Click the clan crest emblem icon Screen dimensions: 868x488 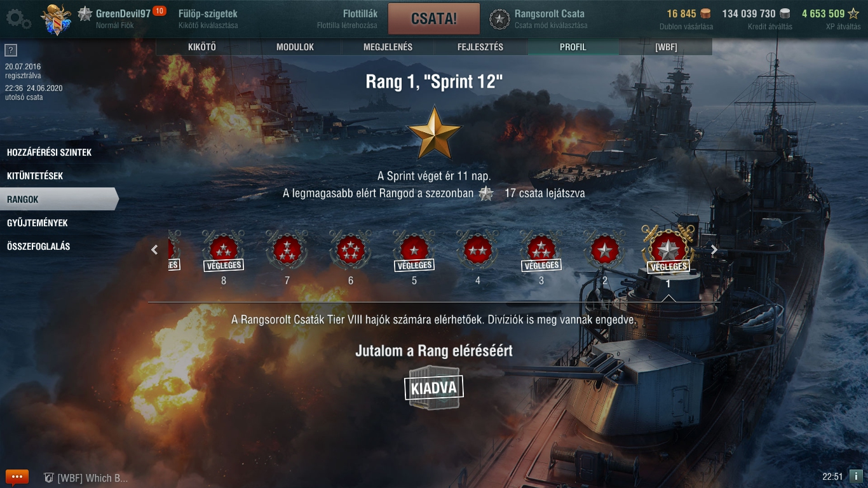(56, 20)
